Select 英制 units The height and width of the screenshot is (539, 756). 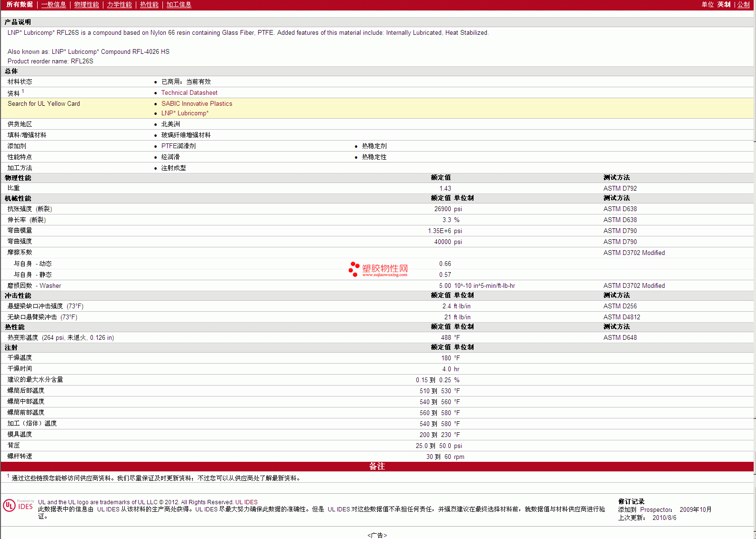tap(724, 4)
